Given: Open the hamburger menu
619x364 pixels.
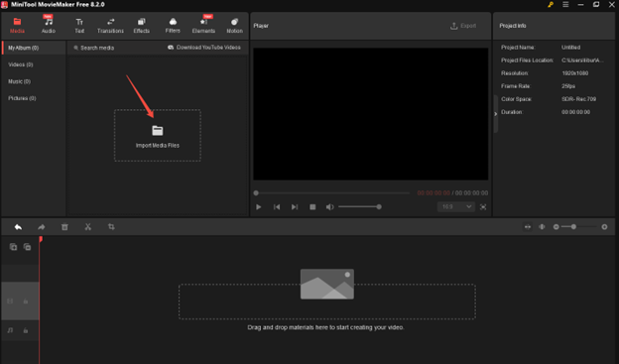Looking at the screenshot, I should point(565,5).
